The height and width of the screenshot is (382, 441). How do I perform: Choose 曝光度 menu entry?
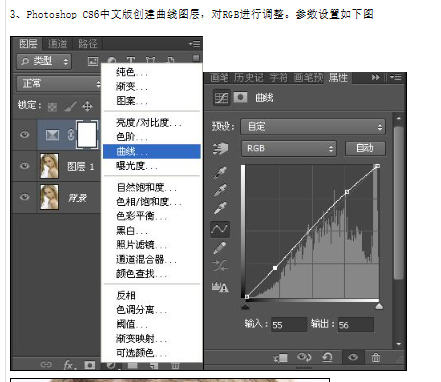pos(152,166)
